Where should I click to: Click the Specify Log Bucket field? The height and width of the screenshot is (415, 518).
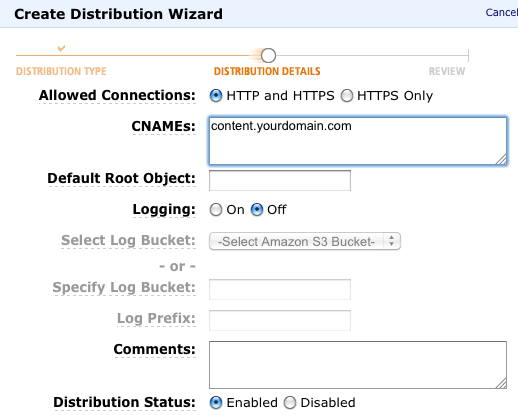click(280, 289)
